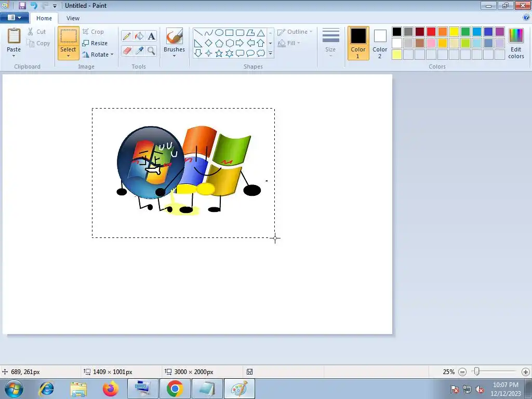Open the Size dropdown
Image resolution: width=532 pixels, height=399 pixels.
(x=330, y=42)
